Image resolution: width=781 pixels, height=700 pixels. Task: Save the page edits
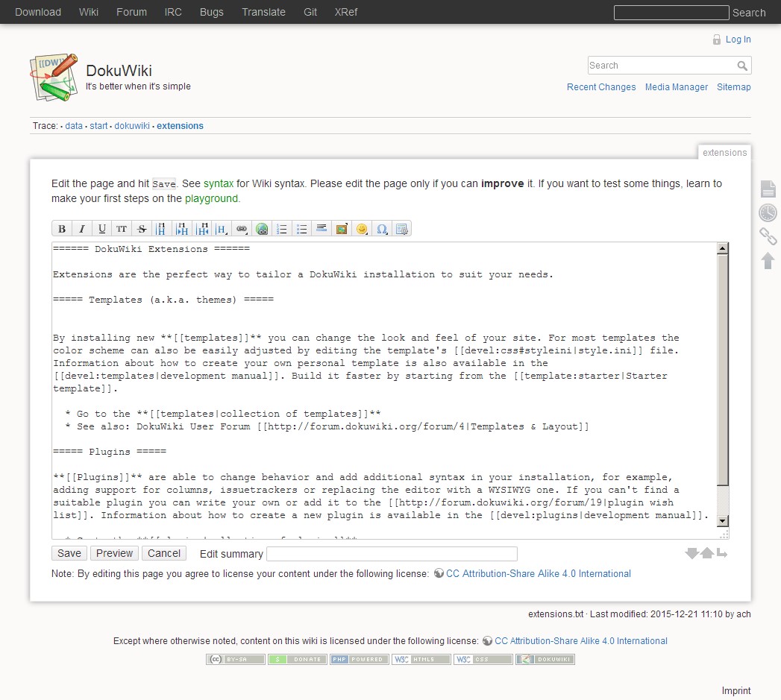(69, 554)
